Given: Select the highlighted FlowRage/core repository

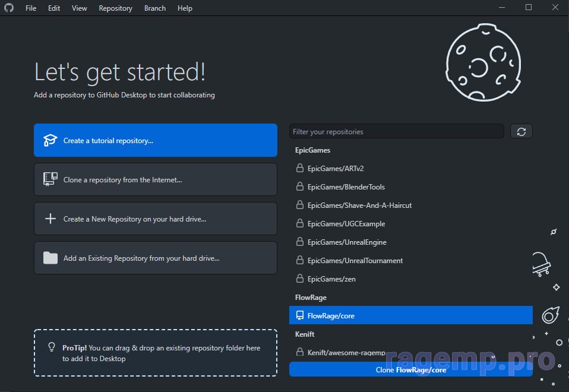Looking at the screenshot, I should coord(411,315).
